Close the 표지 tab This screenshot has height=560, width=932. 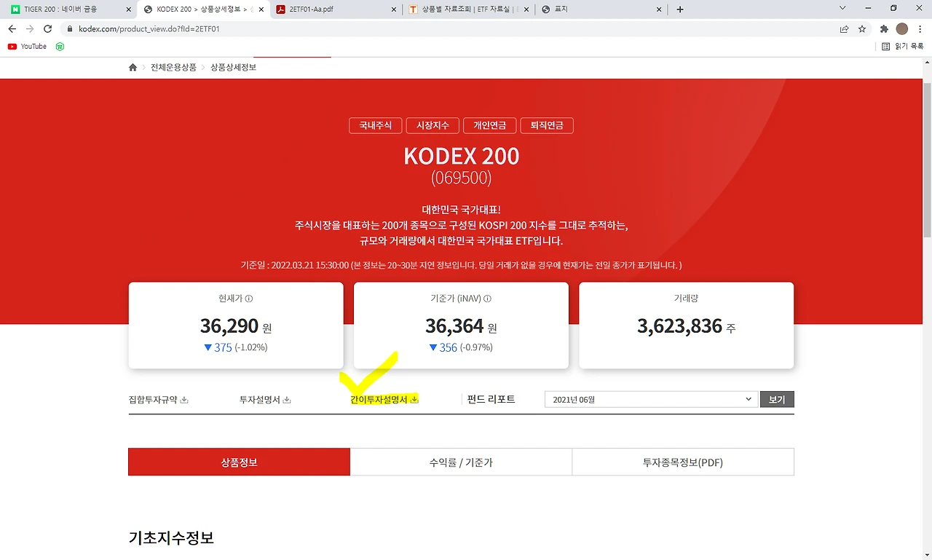pos(659,9)
